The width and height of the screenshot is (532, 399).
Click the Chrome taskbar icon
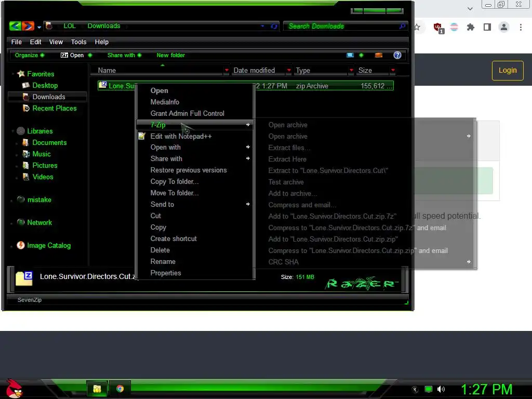click(x=120, y=389)
